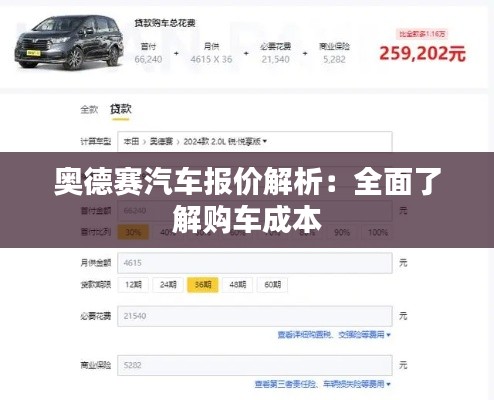Expand the 第三者责任险 fee details link
The width and height of the screenshot is (494, 400).
pyautogui.click(x=322, y=384)
